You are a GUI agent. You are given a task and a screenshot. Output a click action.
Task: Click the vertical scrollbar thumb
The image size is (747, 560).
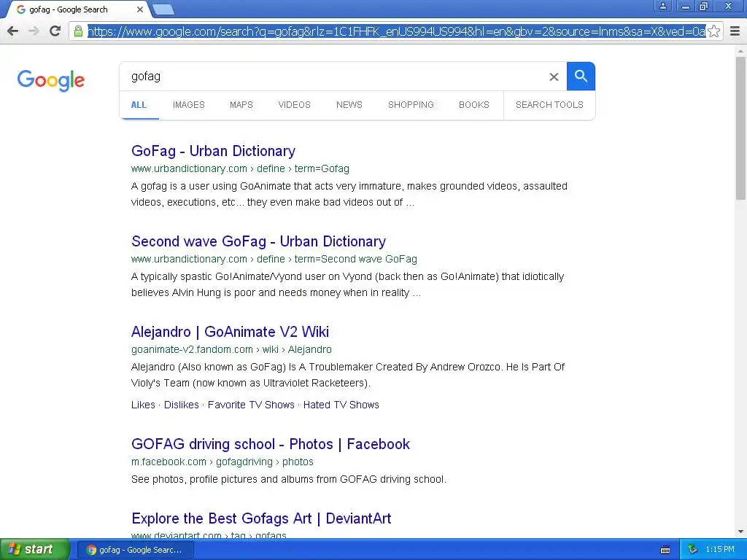[x=740, y=128]
